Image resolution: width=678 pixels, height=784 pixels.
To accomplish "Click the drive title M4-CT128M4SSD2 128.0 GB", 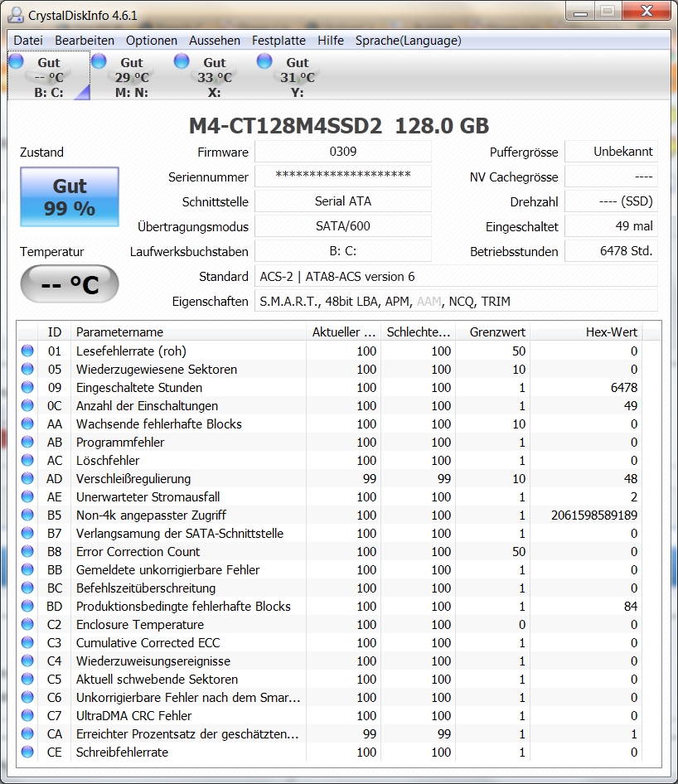I will point(339,126).
